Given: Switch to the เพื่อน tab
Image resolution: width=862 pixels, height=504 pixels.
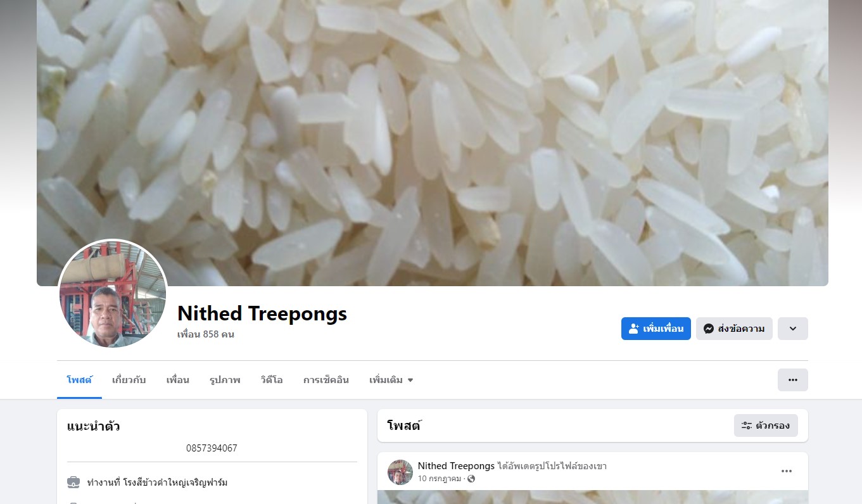Looking at the screenshot, I should coord(178,380).
